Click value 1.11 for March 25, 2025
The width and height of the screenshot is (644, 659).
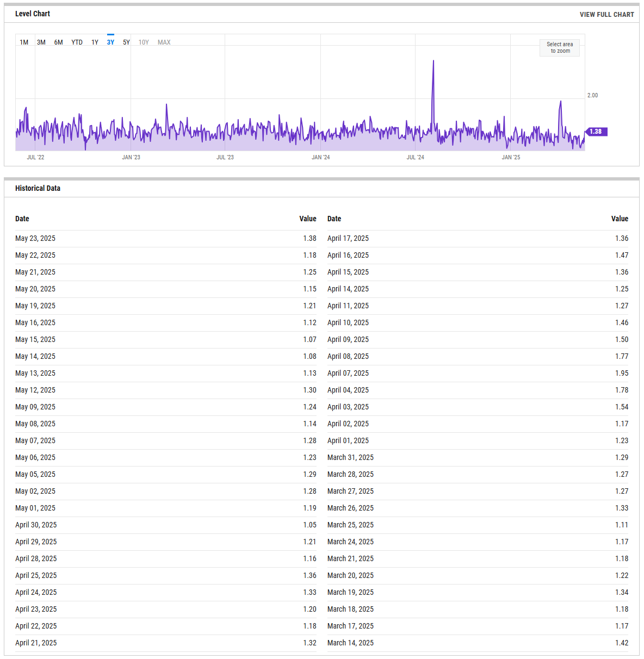(x=622, y=525)
